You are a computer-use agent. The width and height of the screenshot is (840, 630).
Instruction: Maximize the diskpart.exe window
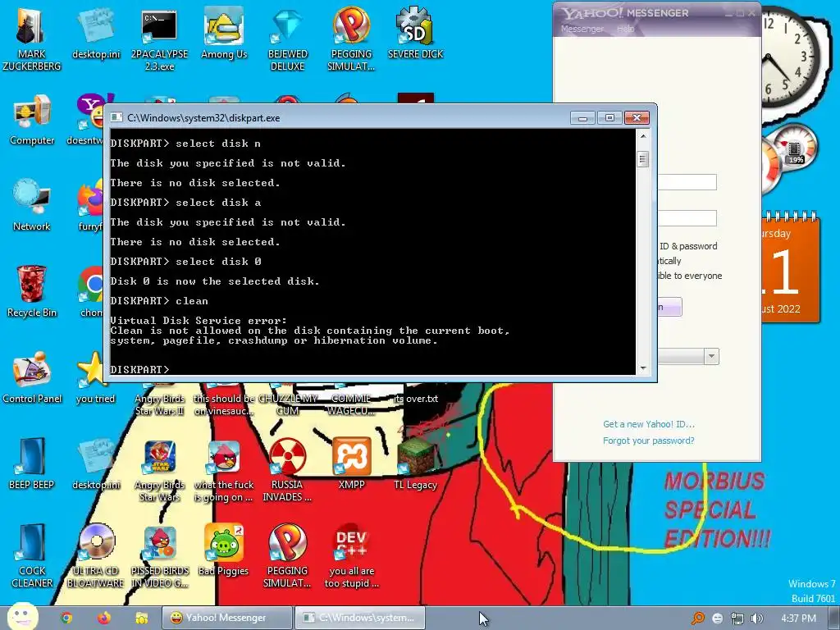[609, 117]
